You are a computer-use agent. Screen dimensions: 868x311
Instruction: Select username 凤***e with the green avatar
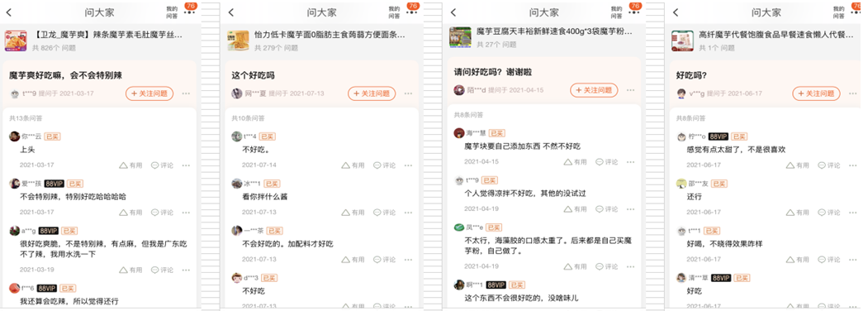click(474, 227)
